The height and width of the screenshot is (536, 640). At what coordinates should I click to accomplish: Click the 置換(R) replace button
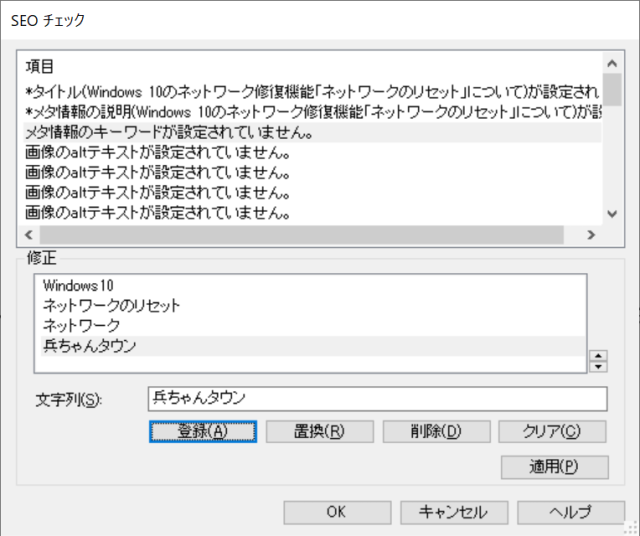point(320,431)
